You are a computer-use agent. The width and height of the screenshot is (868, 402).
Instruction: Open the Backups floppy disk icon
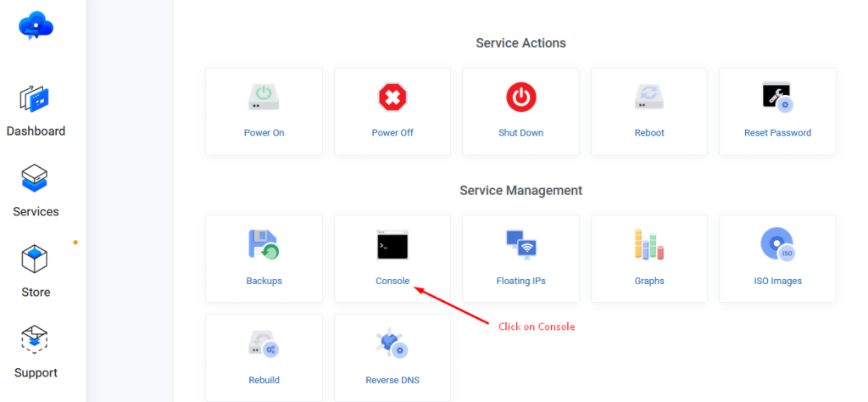click(x=264, y=244)
